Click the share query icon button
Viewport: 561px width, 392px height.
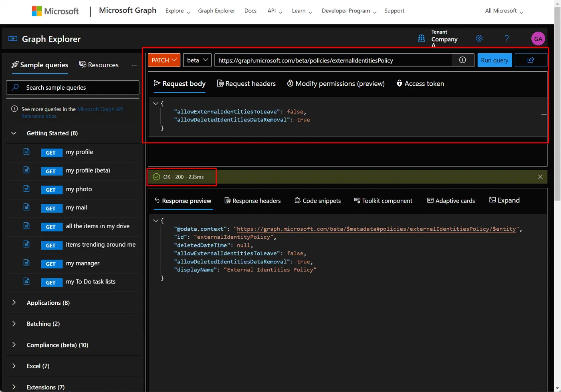(x=531, y=60)
